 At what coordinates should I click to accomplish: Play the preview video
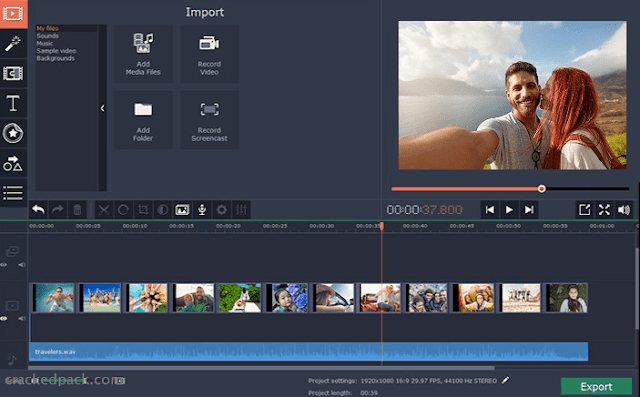click(509, 210)
